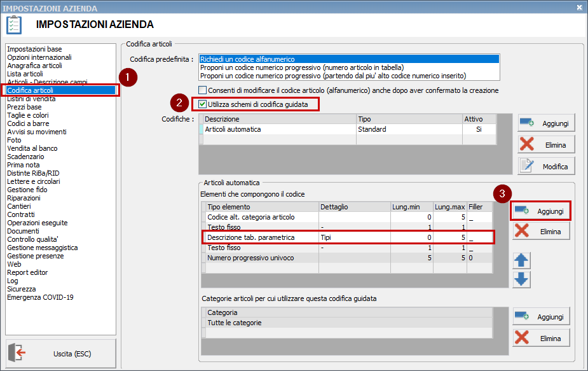
Task: Enable 'Utilizza schemi di codifica guidata' checkbox
Action: (x=203, y=104)
